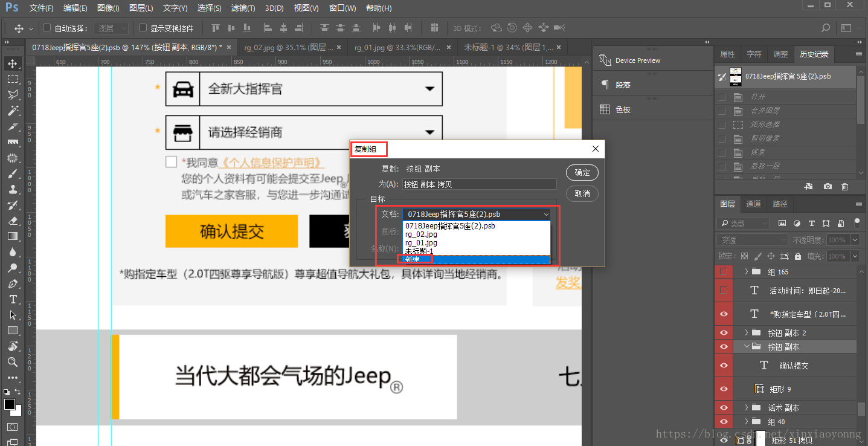Open the Device Preview panel
The height and width of the screenshot is (446, 868).
tap(630, 60)
